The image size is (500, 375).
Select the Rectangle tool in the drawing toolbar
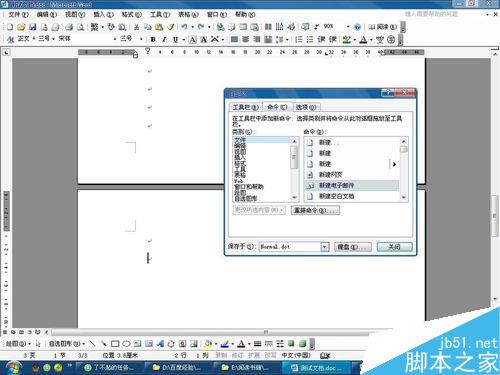(x=115, y=343)
